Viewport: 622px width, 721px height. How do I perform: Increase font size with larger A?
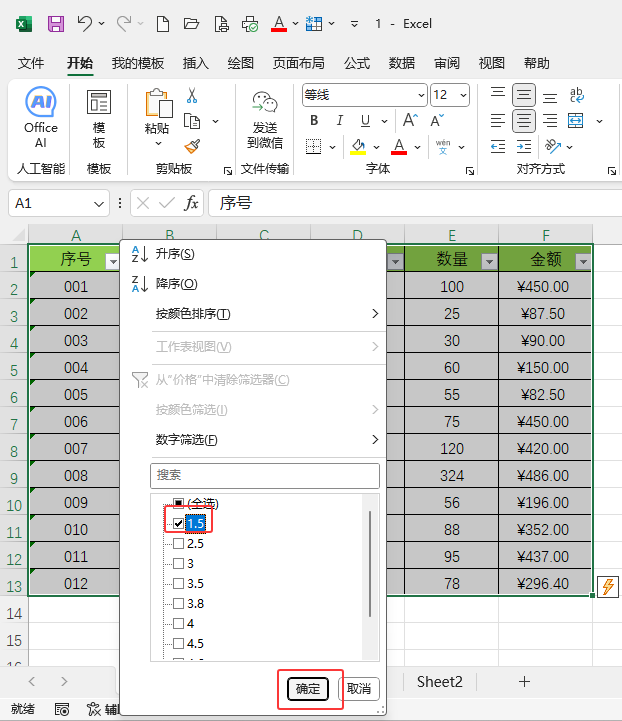pyautogui.click(x=410, y=120)
